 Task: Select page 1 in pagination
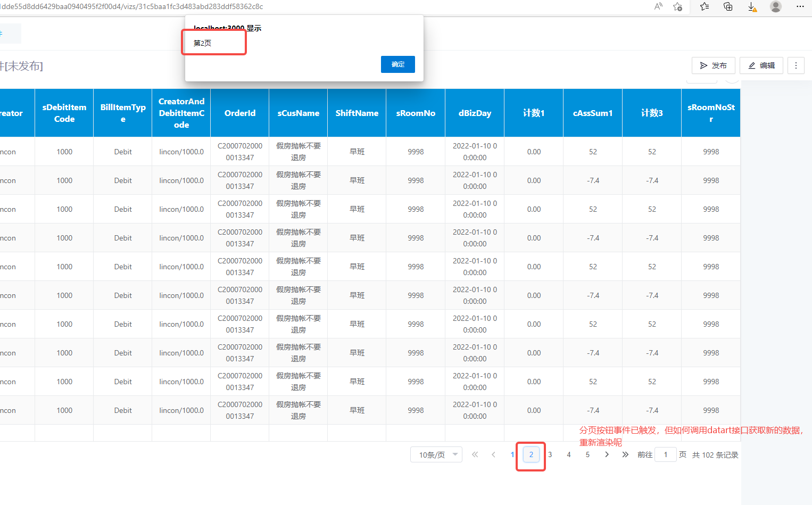512,454
